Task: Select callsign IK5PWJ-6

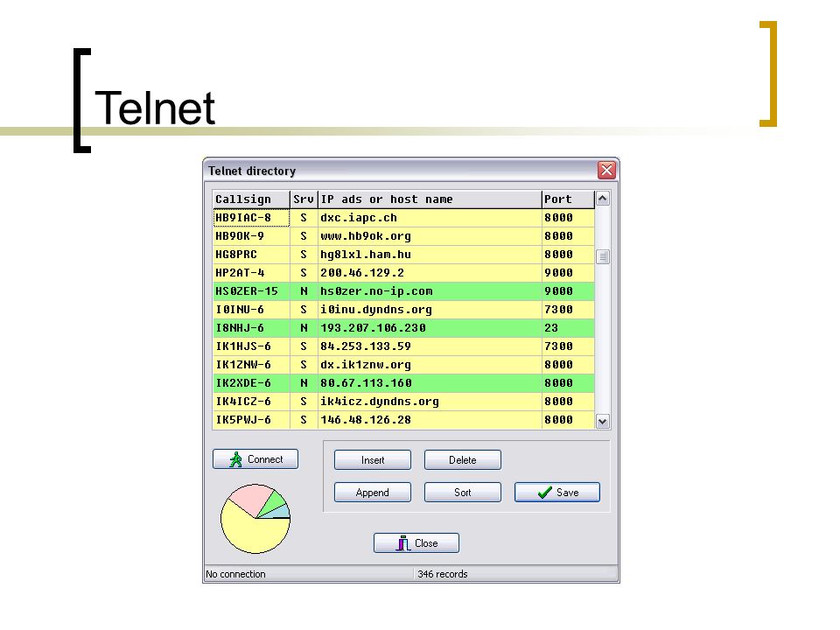Action: [251, 419]
